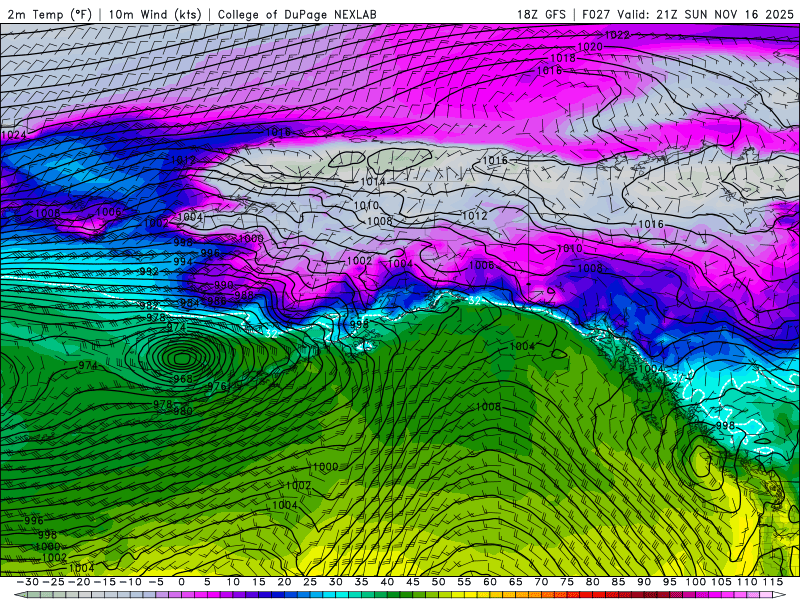Click the color scale value 60
The width and height of the screenshot is (800, 600).
[490, 582]
